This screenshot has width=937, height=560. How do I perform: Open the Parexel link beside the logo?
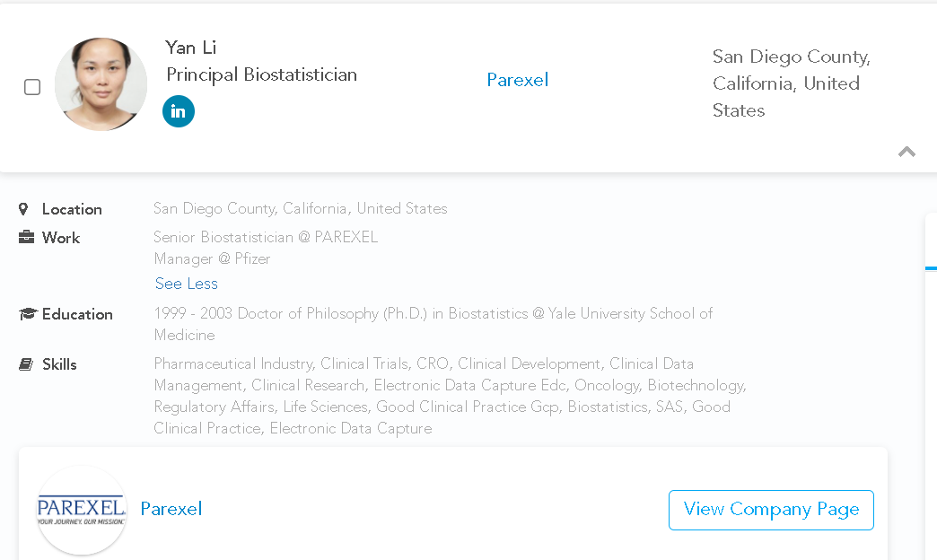point(171,509)
